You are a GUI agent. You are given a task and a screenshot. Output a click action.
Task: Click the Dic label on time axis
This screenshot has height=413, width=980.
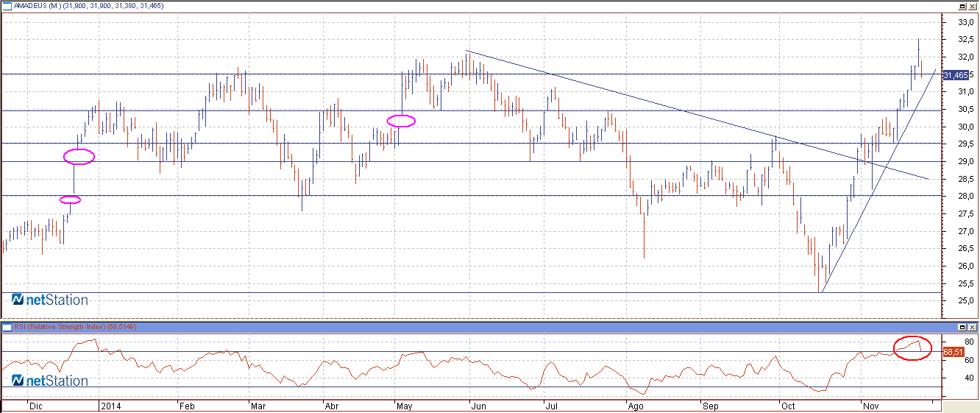[35, 406]
